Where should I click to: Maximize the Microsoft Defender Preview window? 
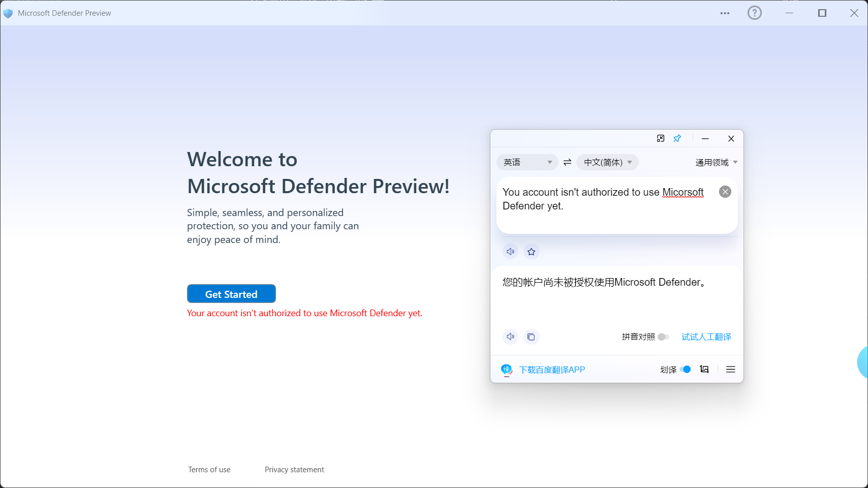(x=822, y=13)
